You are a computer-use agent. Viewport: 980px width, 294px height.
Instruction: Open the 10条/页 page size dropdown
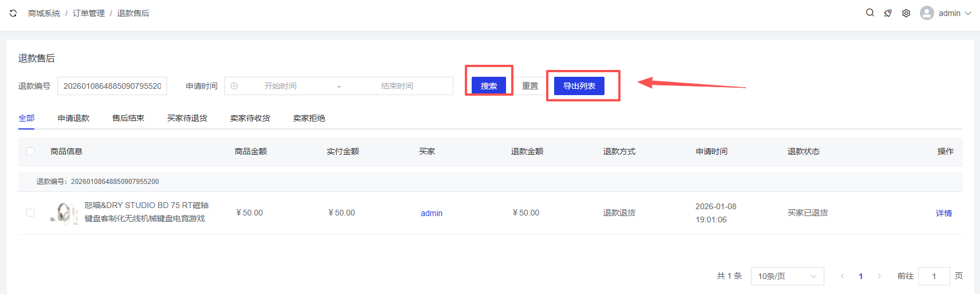click(x=787, y=276)
